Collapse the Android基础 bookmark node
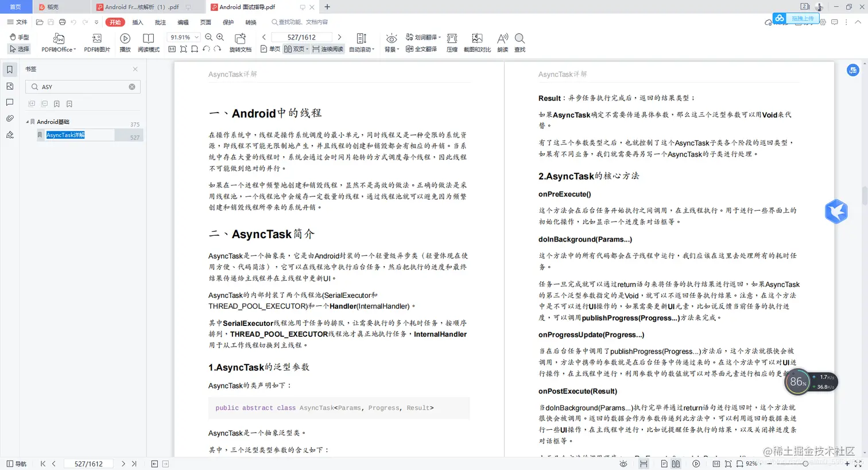The image size is (868, 470). coord(27,122)
